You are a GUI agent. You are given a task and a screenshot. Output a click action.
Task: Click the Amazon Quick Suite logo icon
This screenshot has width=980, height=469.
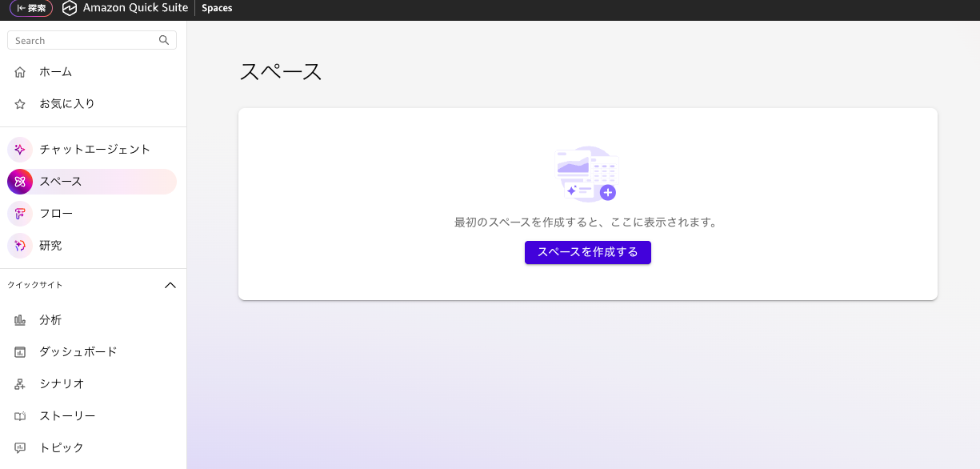tap(70, 8)
